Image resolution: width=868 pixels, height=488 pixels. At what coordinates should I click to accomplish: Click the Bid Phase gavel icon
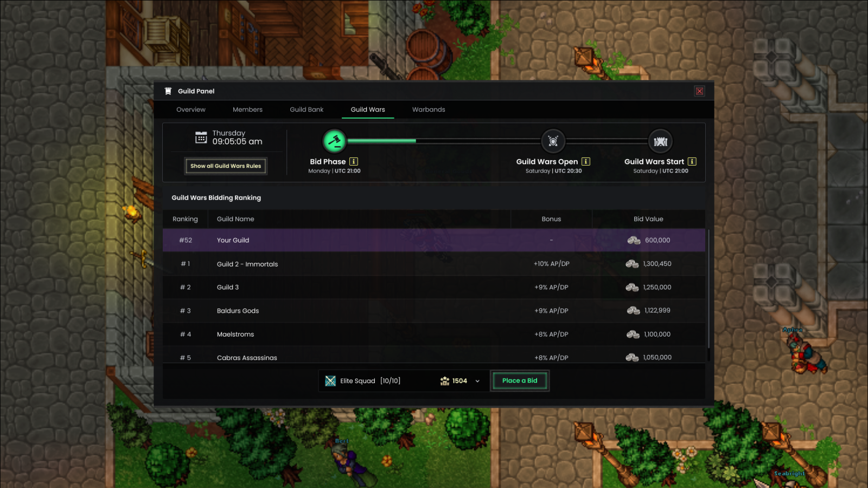click(334, 141)
